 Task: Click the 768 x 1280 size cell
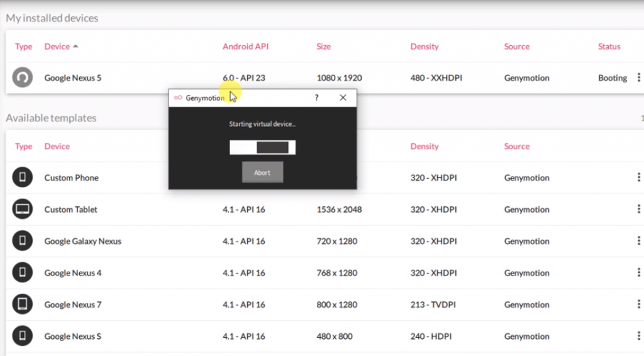pos(337,272)
